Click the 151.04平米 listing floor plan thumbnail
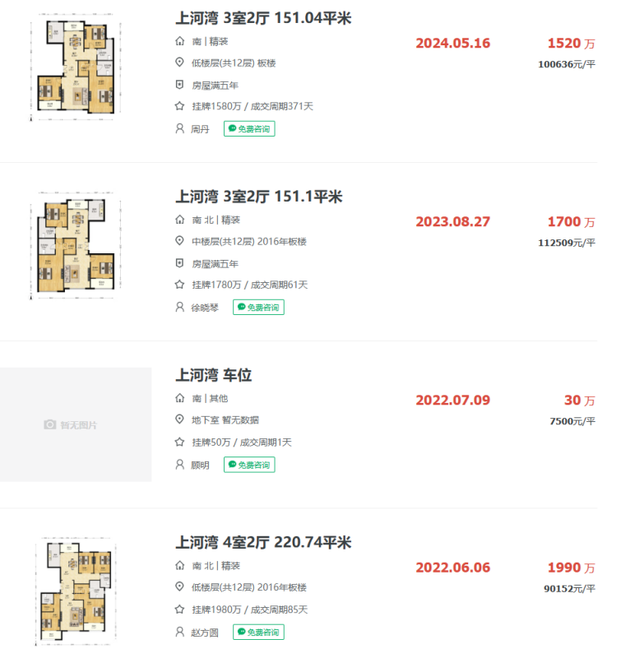The height and width of the screenshot is (672, 644). 76,69
